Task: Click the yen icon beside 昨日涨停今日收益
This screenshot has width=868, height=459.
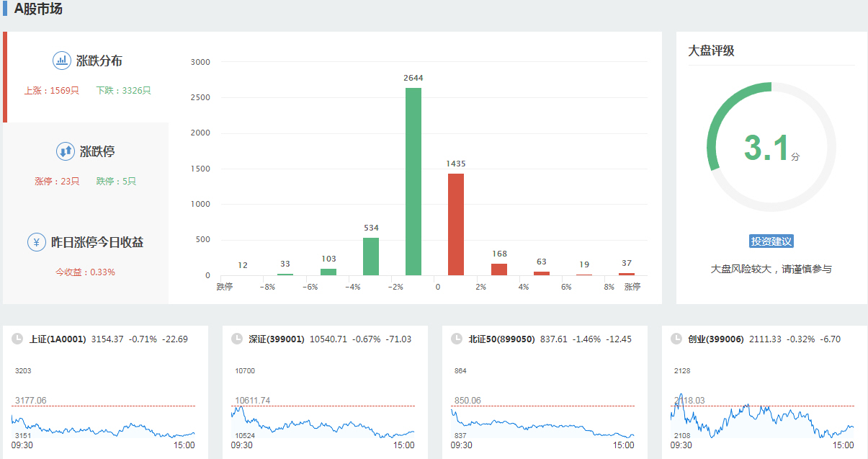Action: coord(37,242)
